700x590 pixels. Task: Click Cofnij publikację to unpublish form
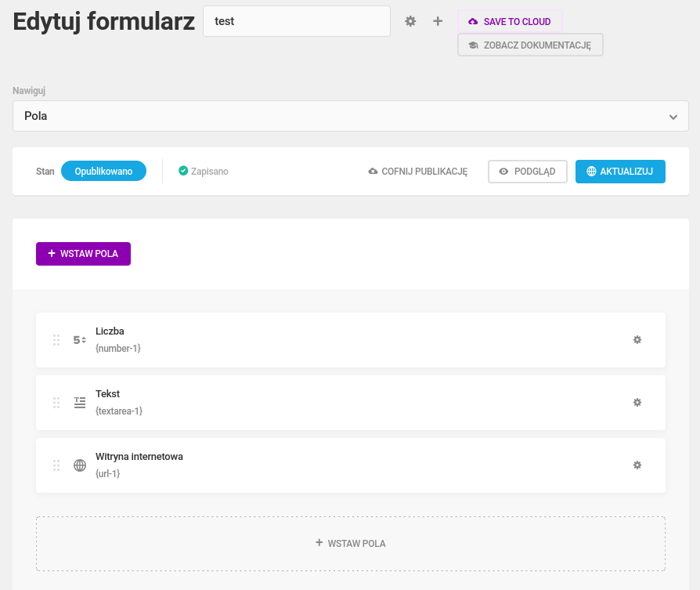pyautogui.click(x=418, y=172)
